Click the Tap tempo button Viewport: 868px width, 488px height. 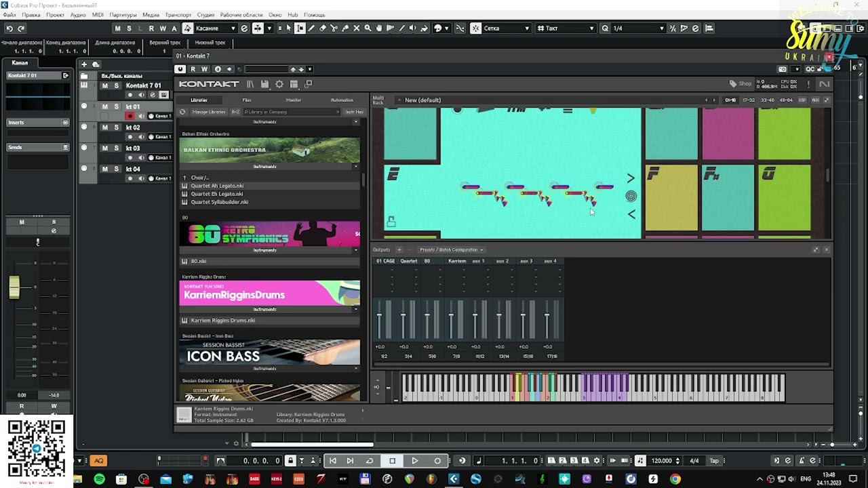tap(714, 461)
